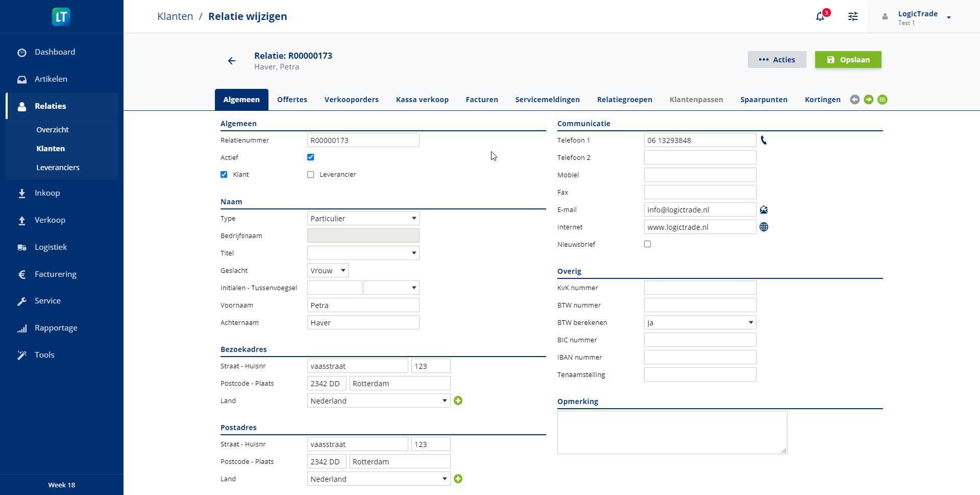Open website via globe icon beside Internet
980x495 pixels.
(x=764, y=227)
